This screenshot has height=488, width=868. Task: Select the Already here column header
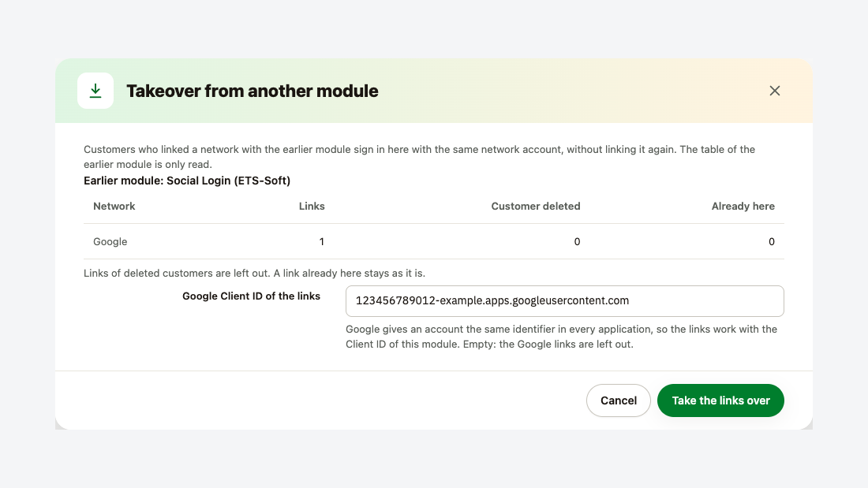(743, 207)
